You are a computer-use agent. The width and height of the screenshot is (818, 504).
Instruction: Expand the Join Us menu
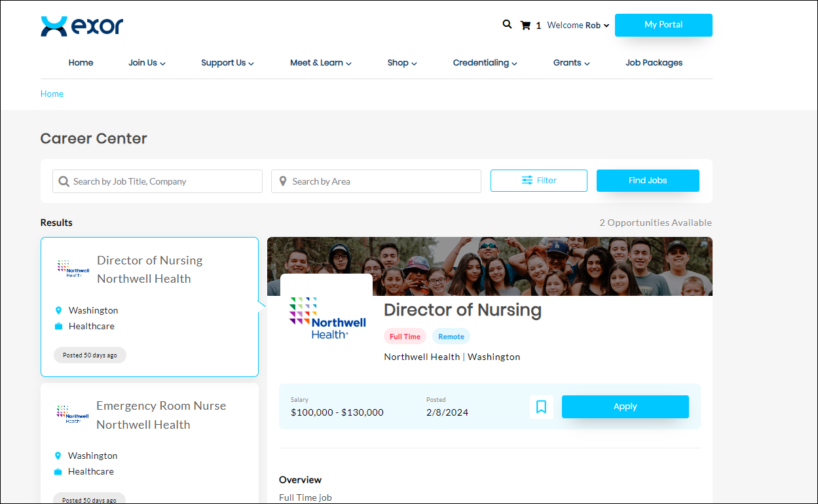[147, 63]
